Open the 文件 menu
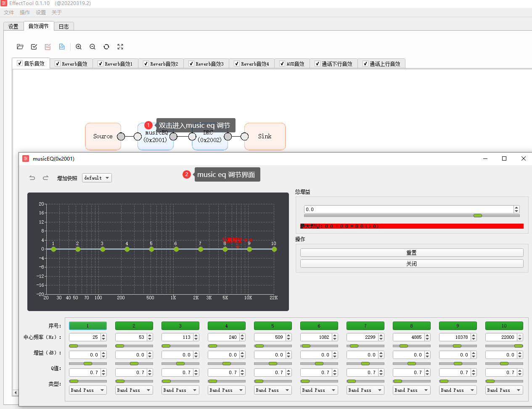Image resolution: width=532 pixels, height=409 pixels. pyautogui.click(x=9, y=13)
